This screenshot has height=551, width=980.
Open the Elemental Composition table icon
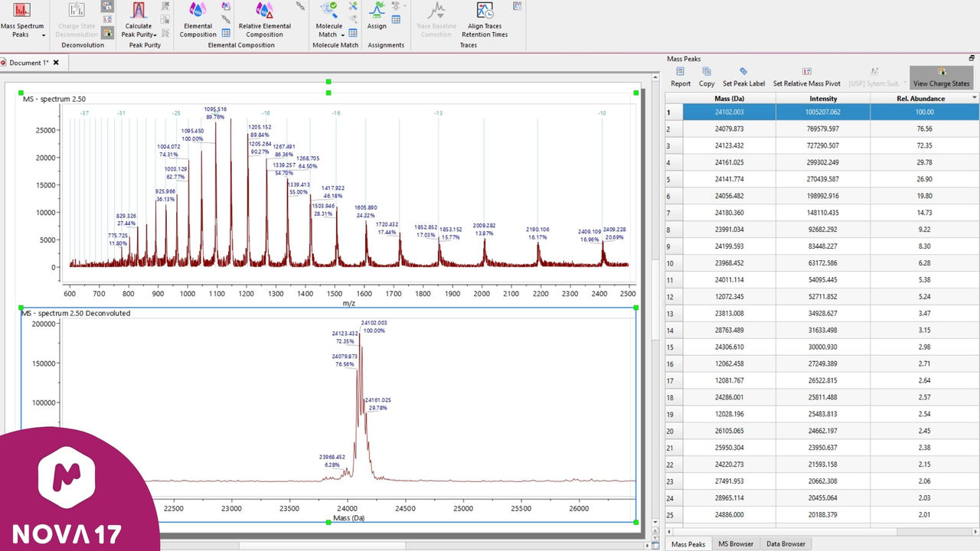click(226, 33)
